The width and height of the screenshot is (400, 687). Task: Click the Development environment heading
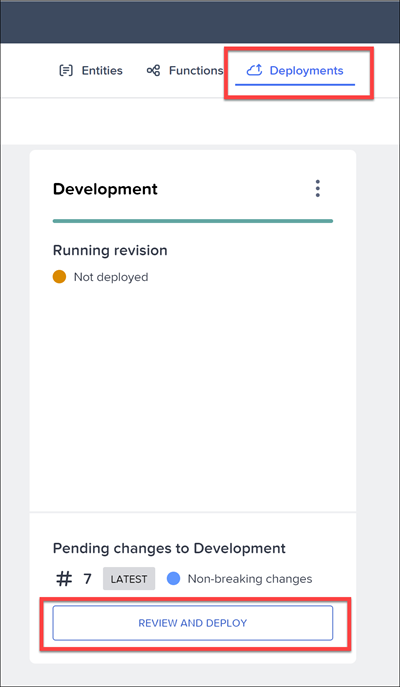tap(105, 189)
